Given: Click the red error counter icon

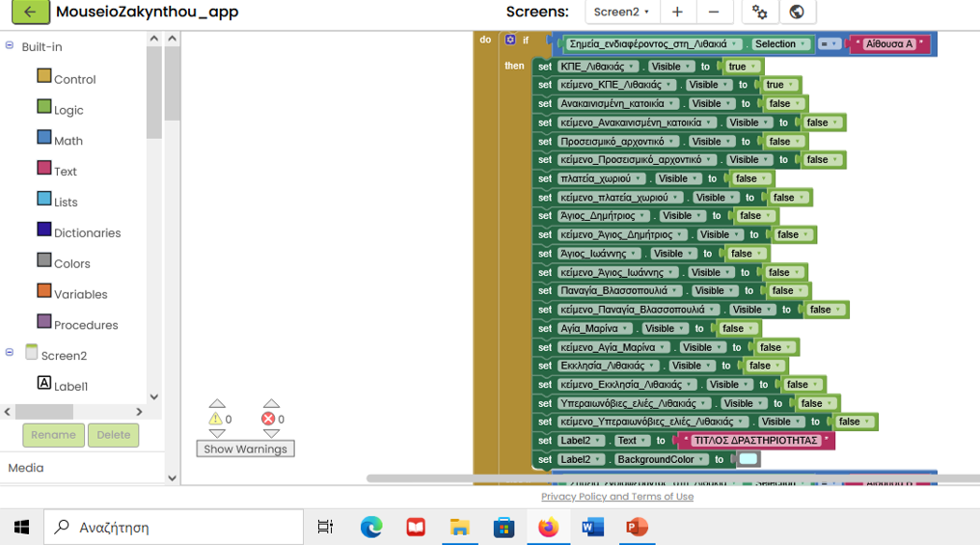Looking at the screenshot, I should [x=268, y=419].
